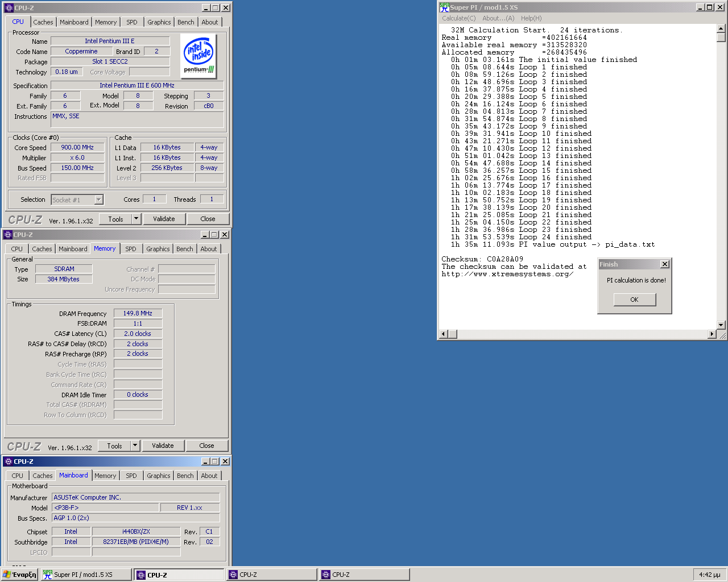Click the taskbar clock showing 4:42

click(x=709, y=575)
